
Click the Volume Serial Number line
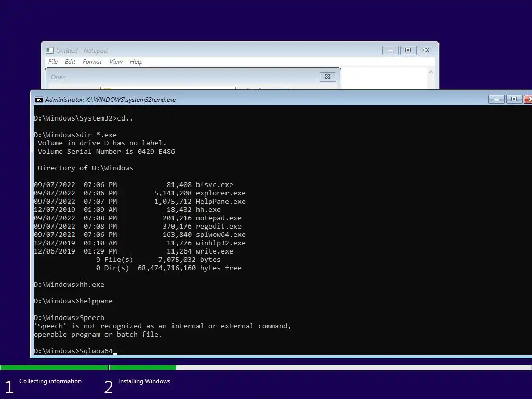point(106,152)
